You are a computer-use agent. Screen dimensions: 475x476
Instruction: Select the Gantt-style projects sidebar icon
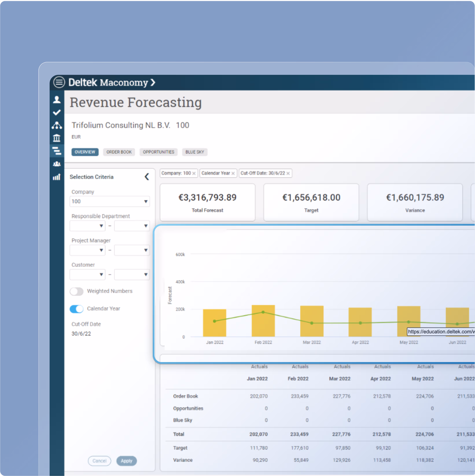click(57, 151)
